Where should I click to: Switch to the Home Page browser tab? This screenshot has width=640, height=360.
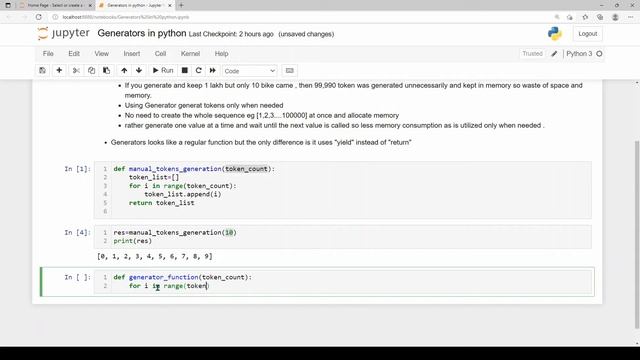coord(55,5)
